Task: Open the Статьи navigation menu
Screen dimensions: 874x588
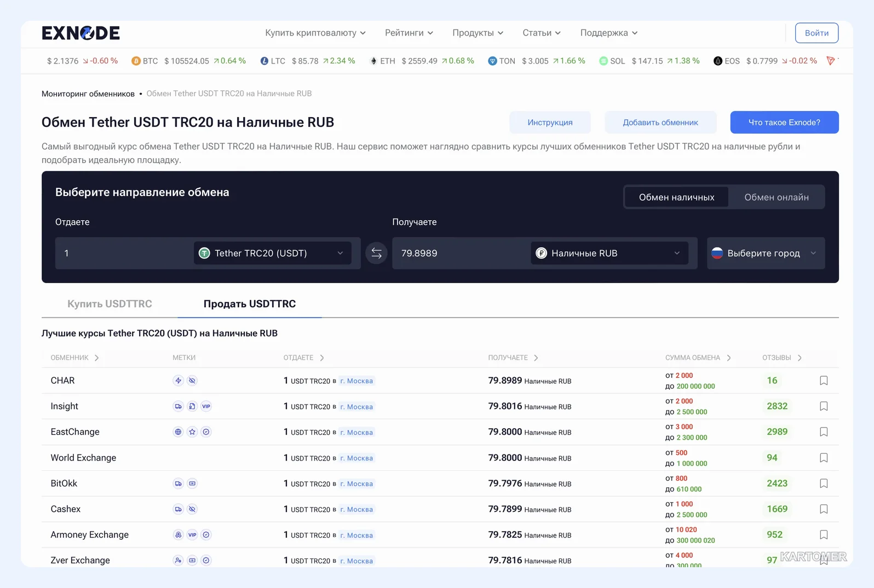Action: click(x=542, y=33)
